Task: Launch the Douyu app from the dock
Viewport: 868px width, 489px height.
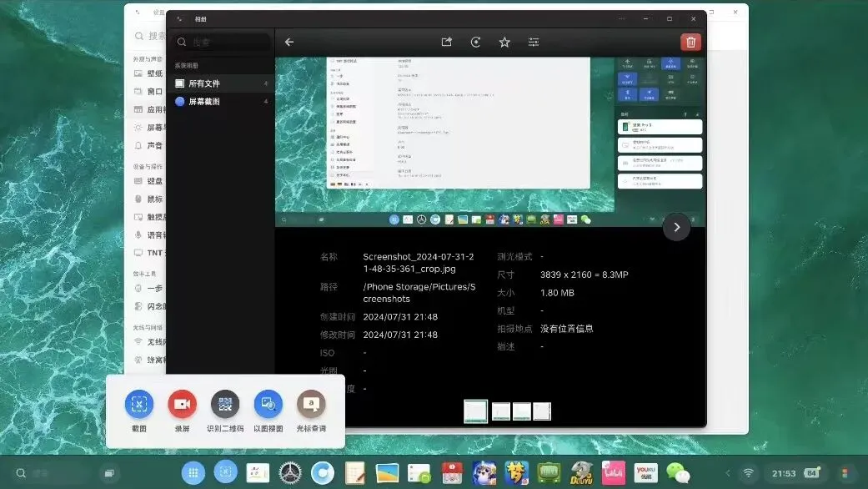Action: coord(581,473)
